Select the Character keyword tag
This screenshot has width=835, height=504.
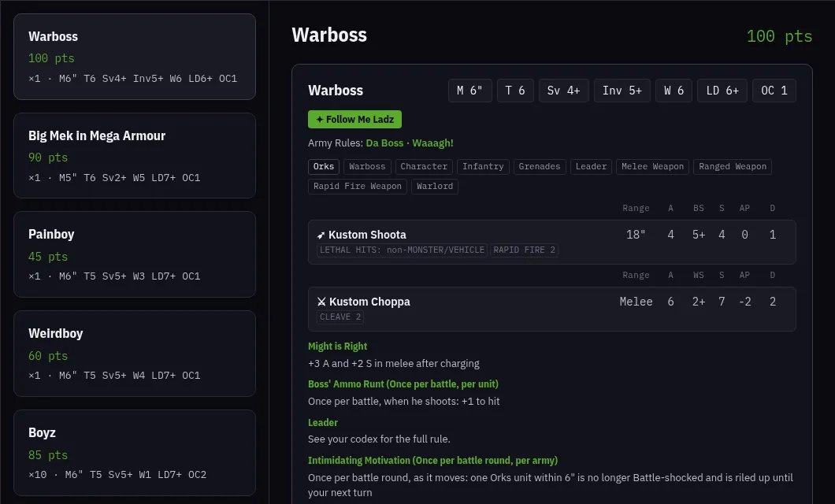tap(424, 167)
